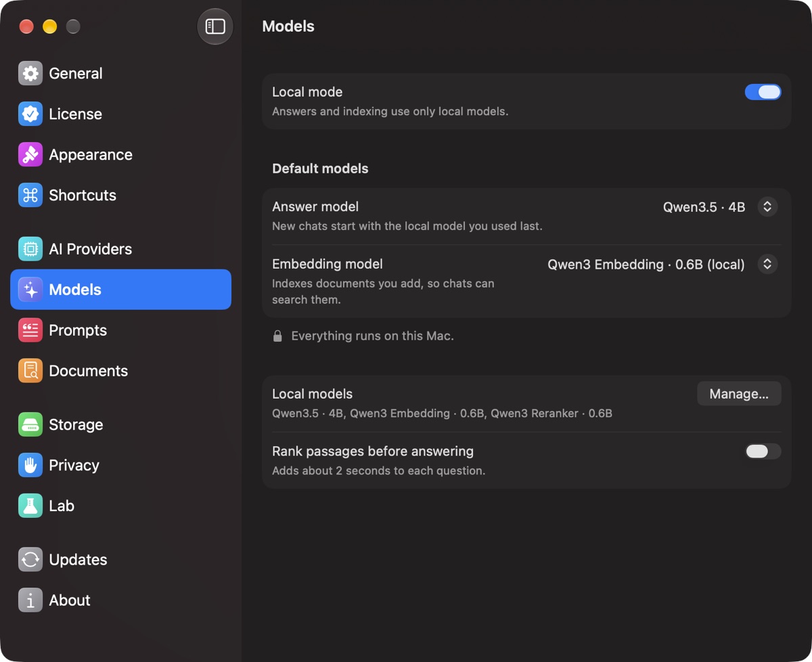Switch to the Appearance section

[x=120, y=155]
